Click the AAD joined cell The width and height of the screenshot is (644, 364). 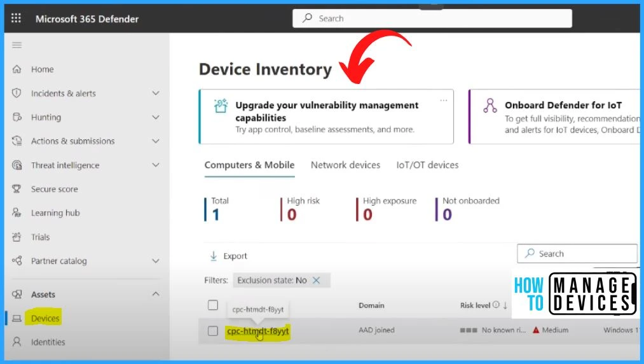pos(376,330)
